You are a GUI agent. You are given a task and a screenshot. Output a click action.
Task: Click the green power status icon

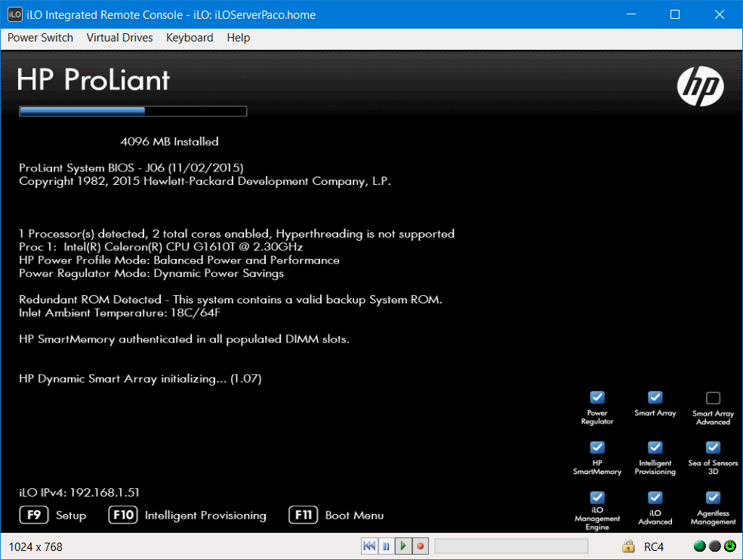(730, 546)
